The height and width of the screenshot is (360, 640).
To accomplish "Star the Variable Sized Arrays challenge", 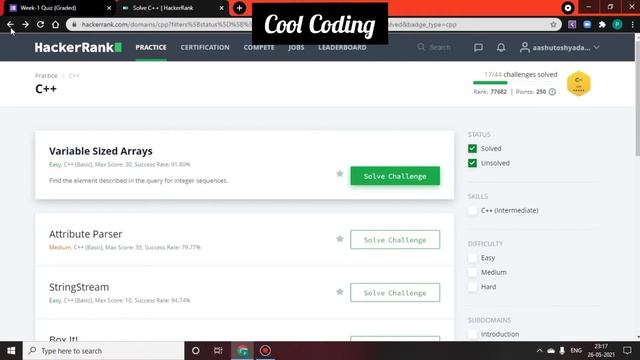I will pyautogui.click(x=340, y=174).
